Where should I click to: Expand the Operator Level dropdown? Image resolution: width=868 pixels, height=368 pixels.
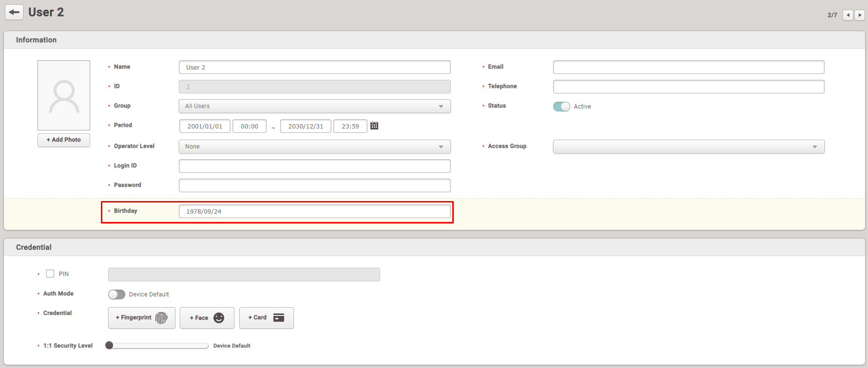click(x=314, y=147)
